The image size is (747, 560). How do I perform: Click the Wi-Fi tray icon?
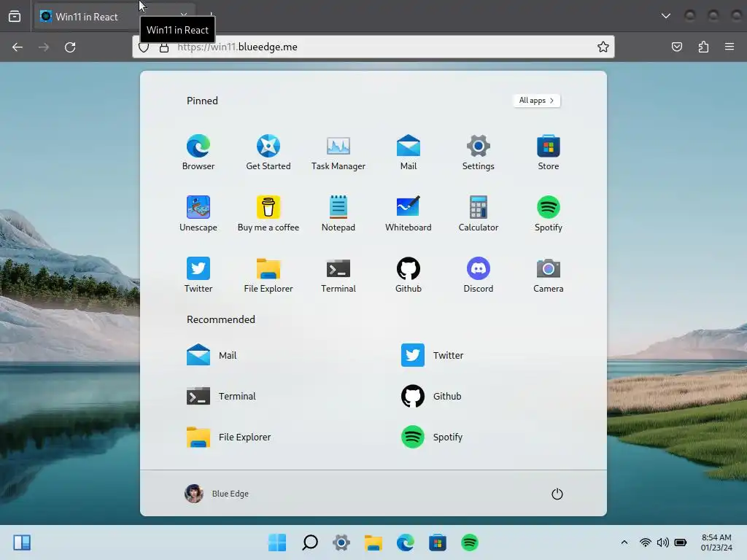pyautogui.click(x=646, y=542)
